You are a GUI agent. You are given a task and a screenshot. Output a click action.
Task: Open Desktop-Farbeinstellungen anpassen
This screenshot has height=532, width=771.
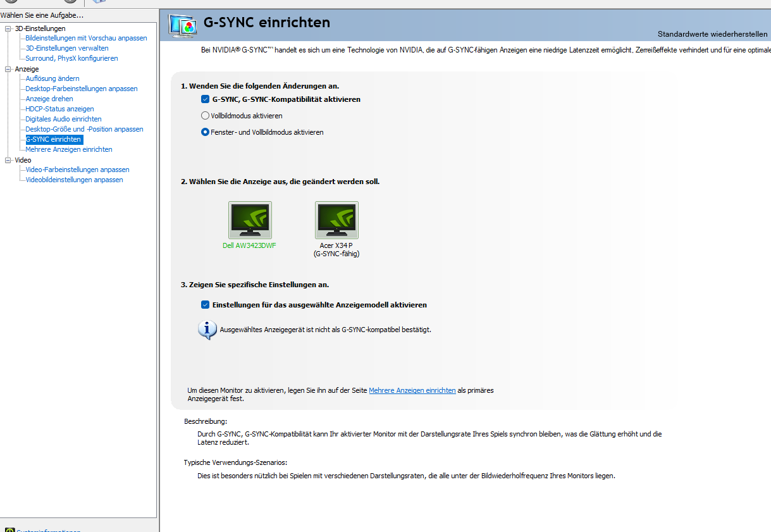pyautogui.click(x=82, y=89)
